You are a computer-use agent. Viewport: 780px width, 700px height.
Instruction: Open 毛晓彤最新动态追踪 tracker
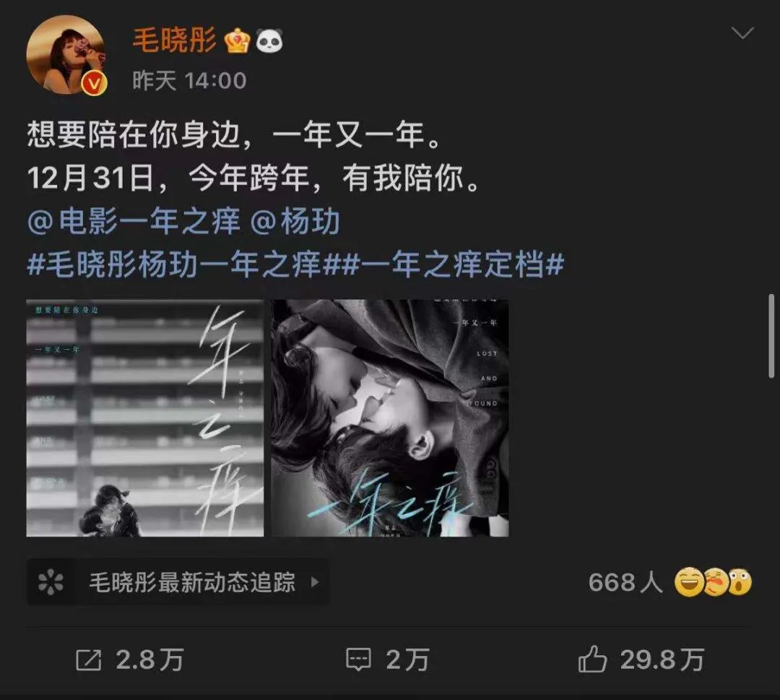click(x=178, y=582)
